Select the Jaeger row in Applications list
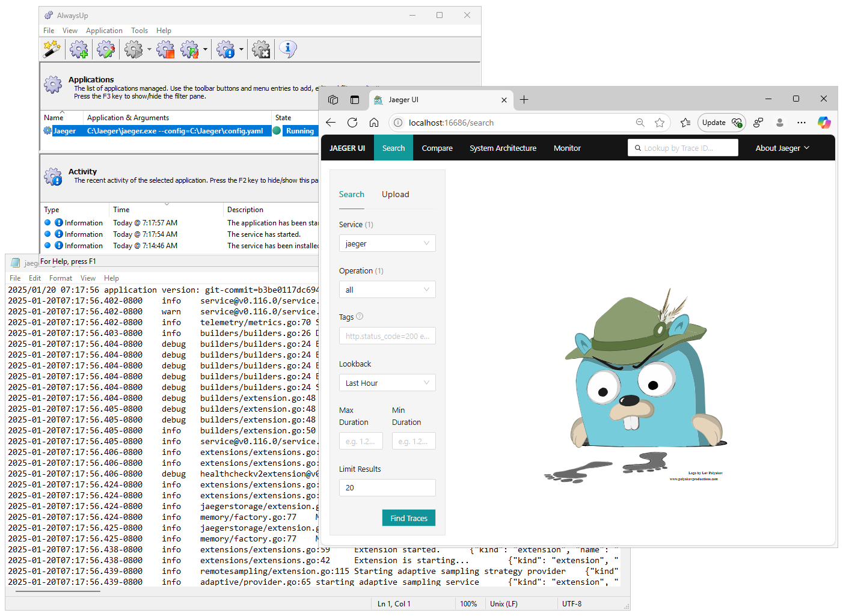Screen dimensions: 843x616 [x=180, y=131]
